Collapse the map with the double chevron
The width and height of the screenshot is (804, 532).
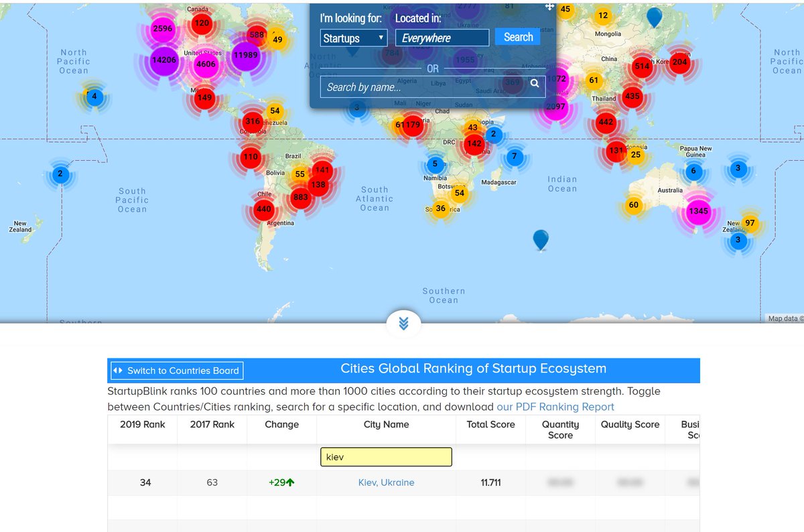(x=403, y=324)
